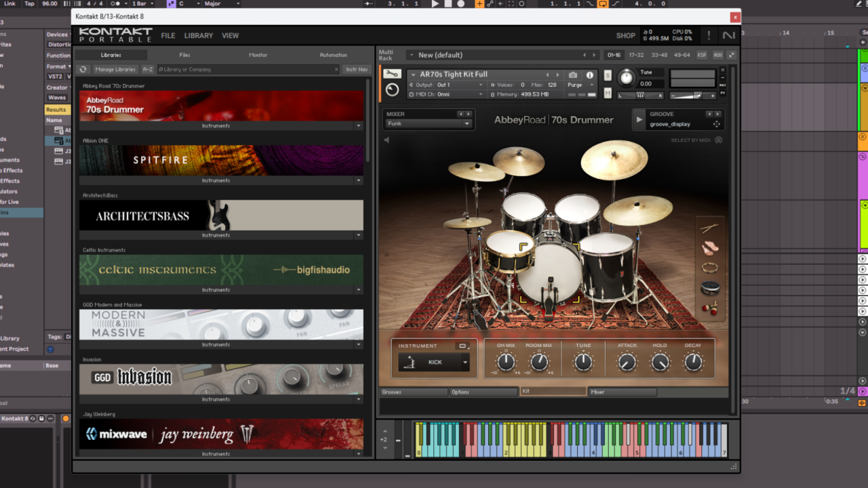Click the instrument display mode icon
This screenshot has width=868, height=488.
click(463, 346)
